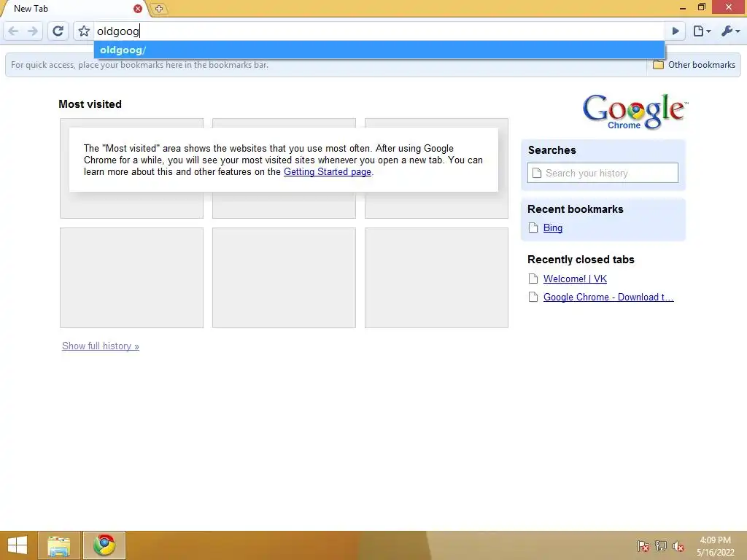Viewport: 747px width, 560px height.
Task: Click into the address bar text field
Action: point(379,31)
